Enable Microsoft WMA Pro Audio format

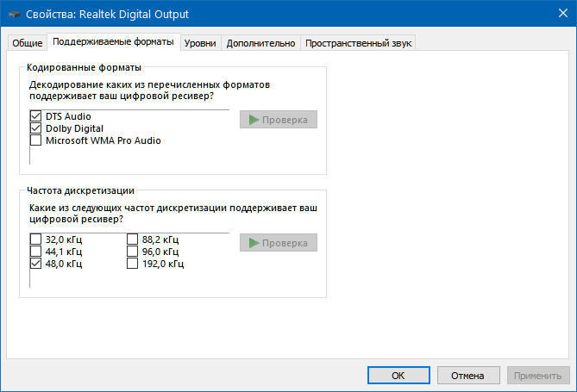[x=35, y=140]
